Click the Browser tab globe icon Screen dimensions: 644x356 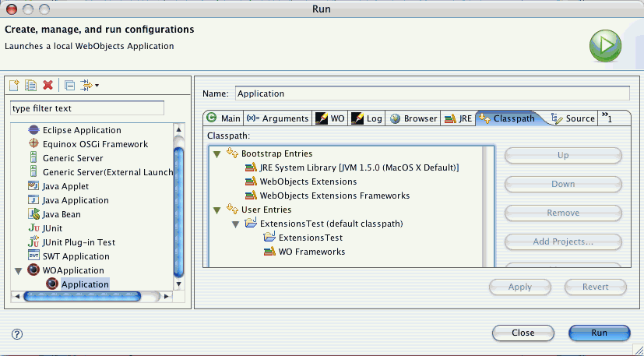tap(395, 118)
